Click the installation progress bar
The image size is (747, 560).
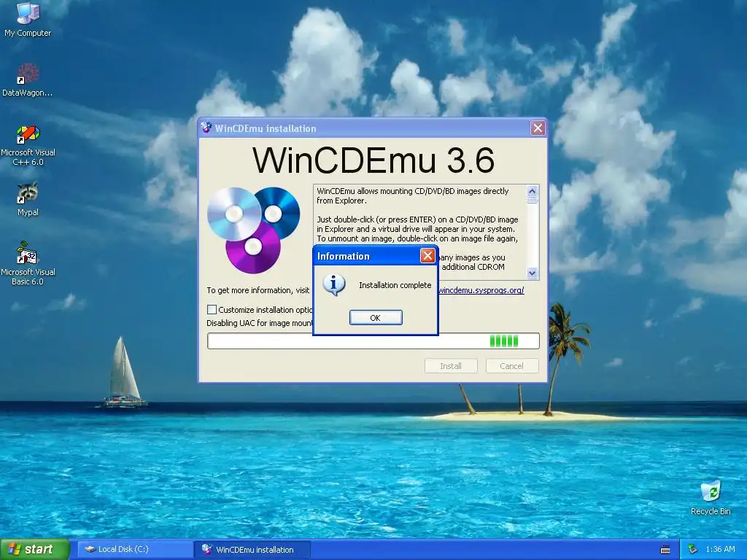373,341
